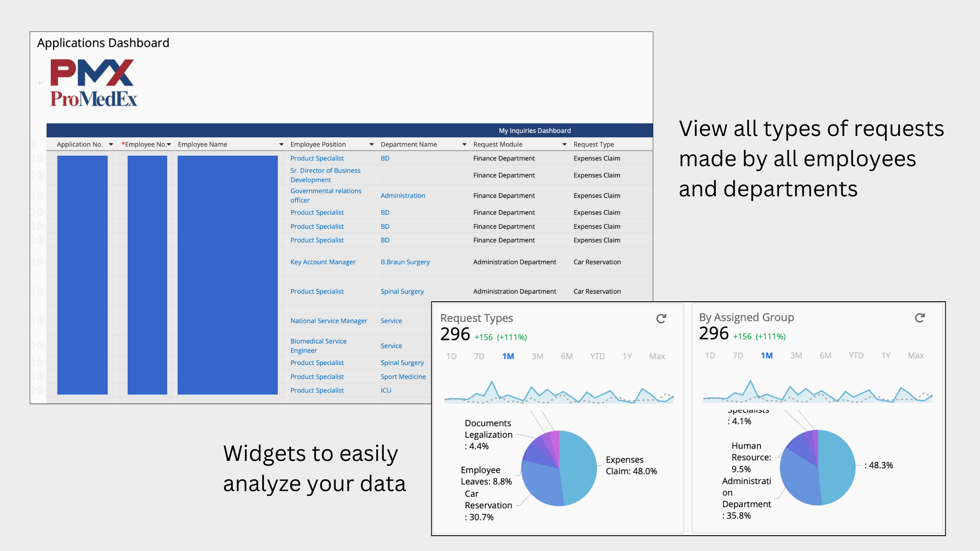Star the Key Account Manager row
980x551 pixels.
click(40, 262)
